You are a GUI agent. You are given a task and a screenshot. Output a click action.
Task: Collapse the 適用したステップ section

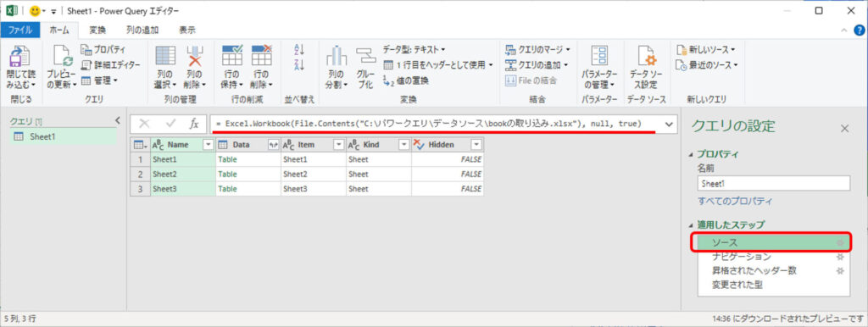click(x=690, y=224)
